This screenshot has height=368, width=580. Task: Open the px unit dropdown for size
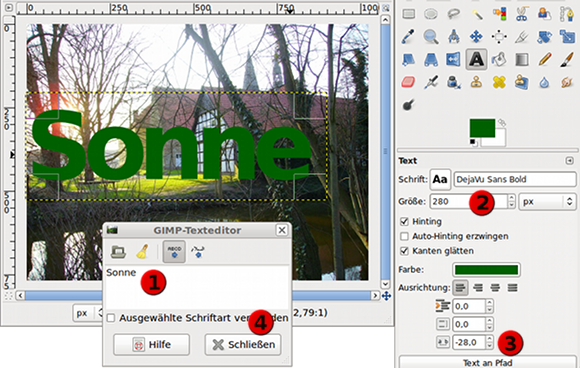(x=547, y=202)
